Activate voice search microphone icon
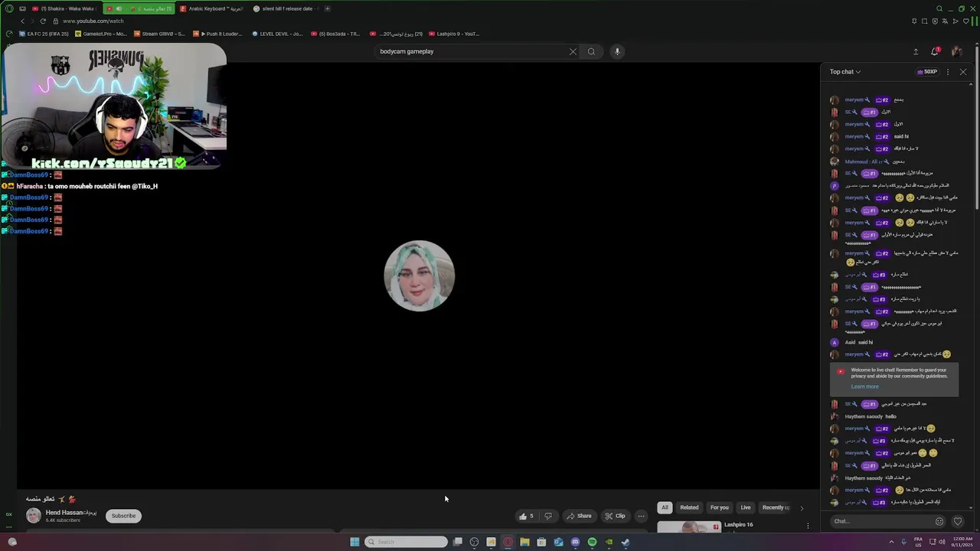 pyautogui.click(x=617, y=51)
